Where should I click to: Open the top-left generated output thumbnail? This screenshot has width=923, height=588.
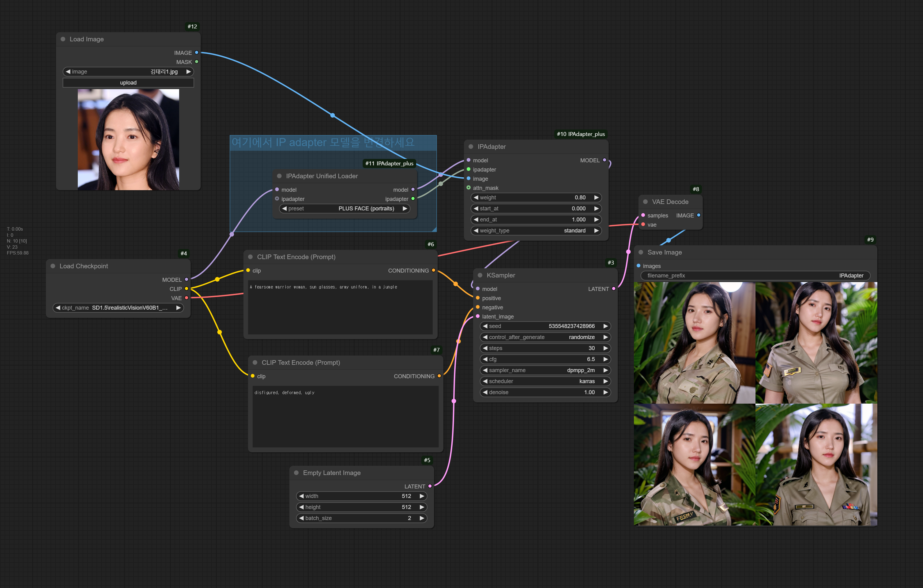[x=694, y=343]
